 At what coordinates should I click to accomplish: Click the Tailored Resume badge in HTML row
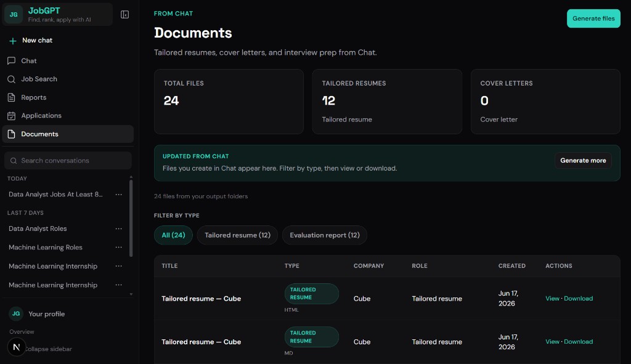click(x=311, y=294)
